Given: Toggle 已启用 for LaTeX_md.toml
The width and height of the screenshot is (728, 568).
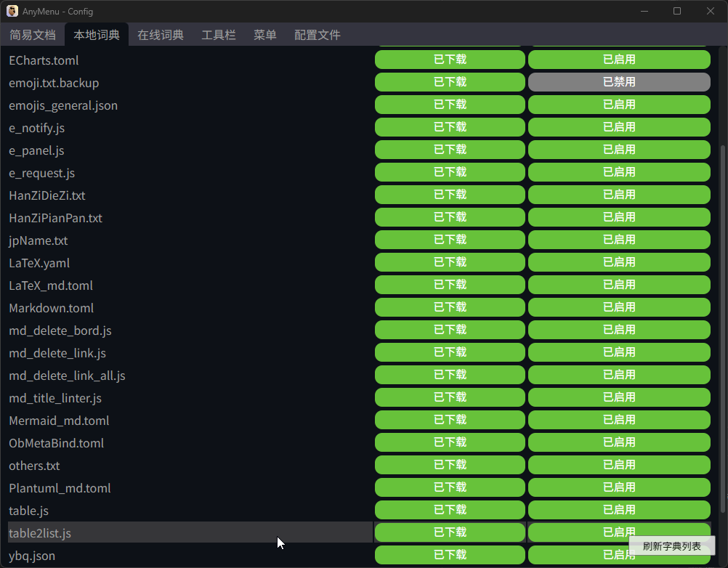Looking at the screenshot, I should point(619,285).
